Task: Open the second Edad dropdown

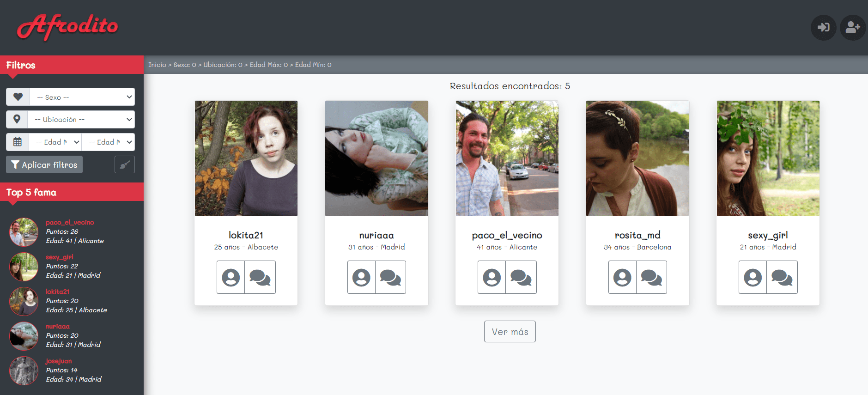Action: coord(108,142)
